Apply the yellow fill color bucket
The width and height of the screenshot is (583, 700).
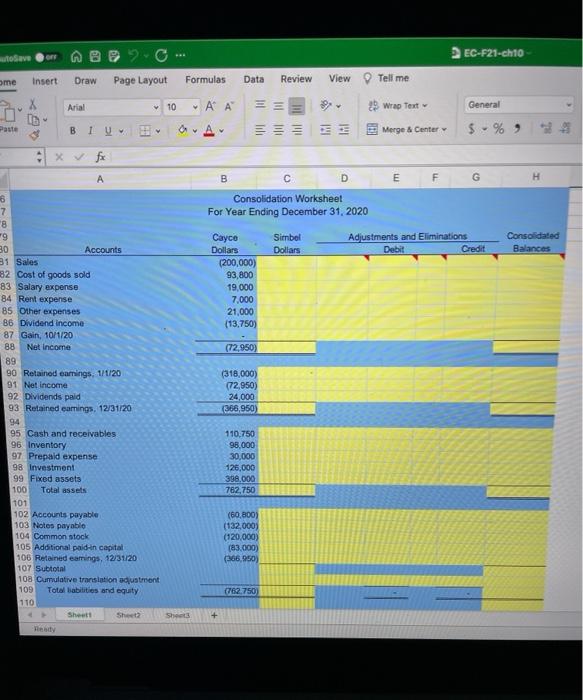183,130
